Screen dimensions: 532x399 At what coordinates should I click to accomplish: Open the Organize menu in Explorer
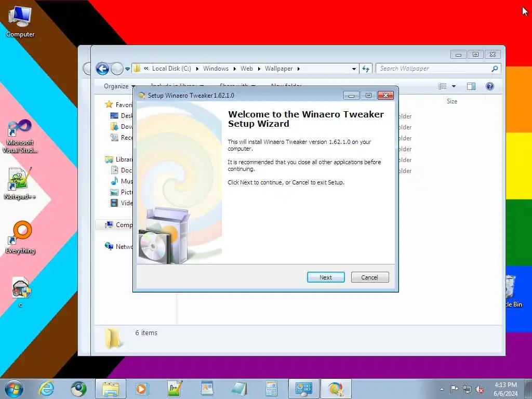click(119, 86)
